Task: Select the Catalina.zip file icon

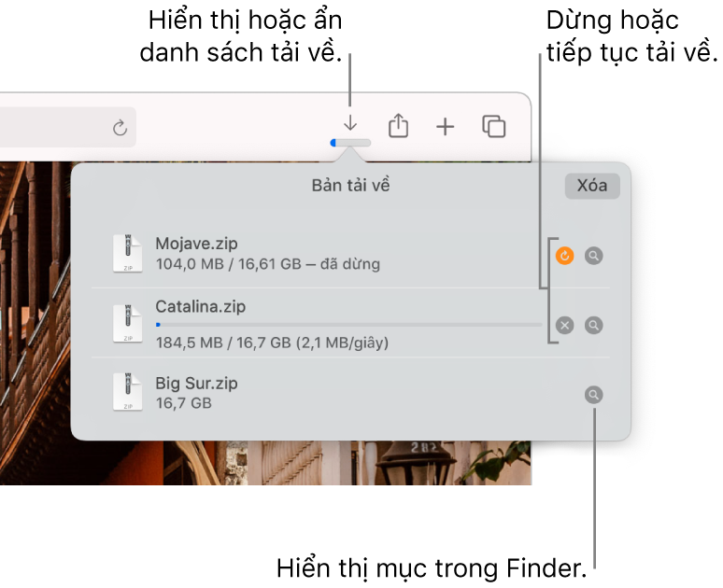Action: click(x=128, y=324)
